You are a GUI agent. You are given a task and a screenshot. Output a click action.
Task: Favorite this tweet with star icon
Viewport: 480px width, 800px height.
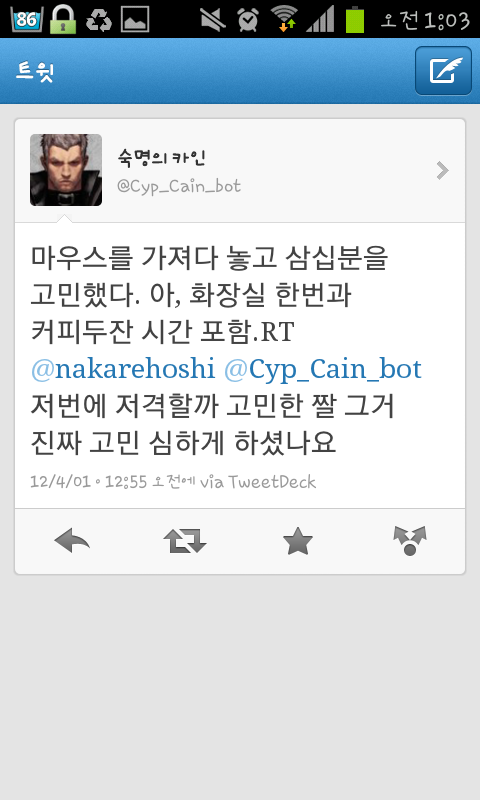tap(298, 541)
